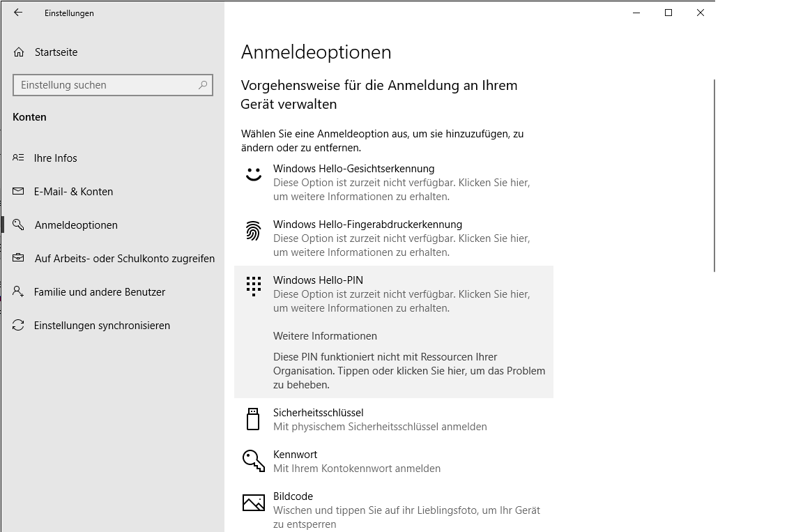Click the Ihre Infos person icon

(x=18, y=158)
